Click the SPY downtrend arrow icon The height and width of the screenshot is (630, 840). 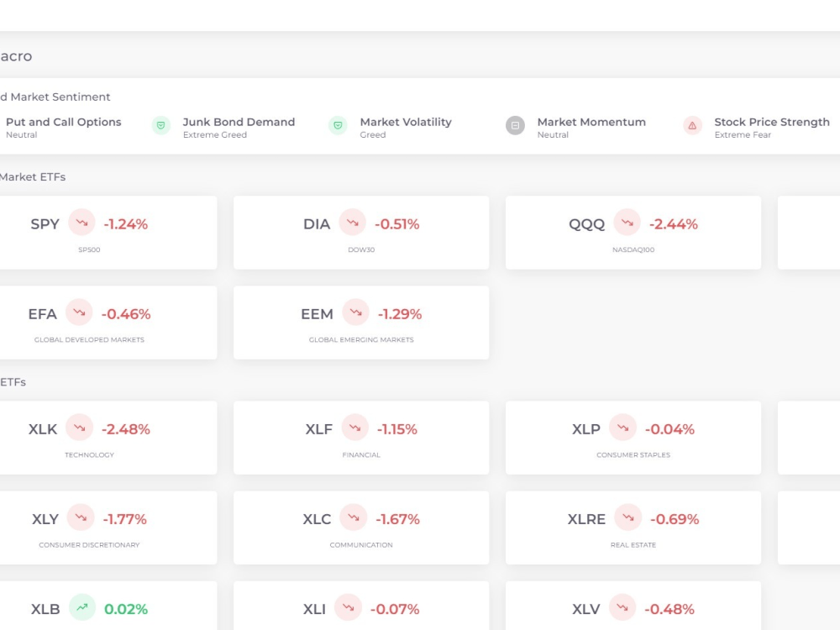coord(82,223)
